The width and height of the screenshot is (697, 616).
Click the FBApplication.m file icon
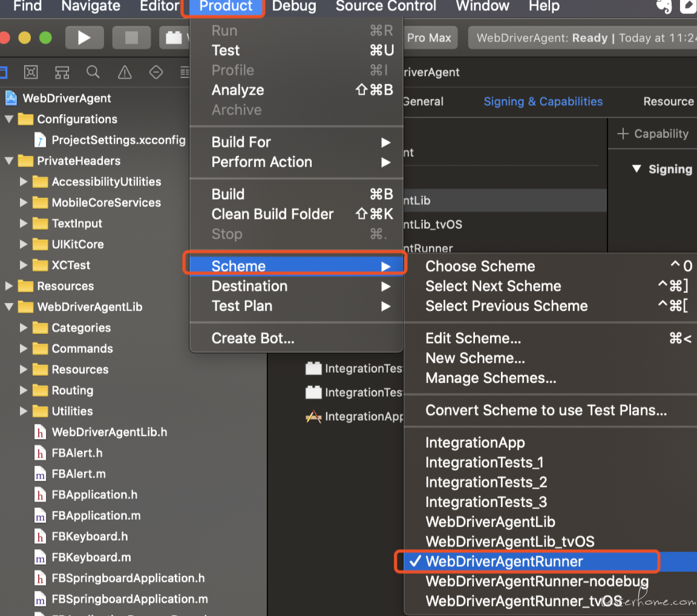(x=40, y=516)
